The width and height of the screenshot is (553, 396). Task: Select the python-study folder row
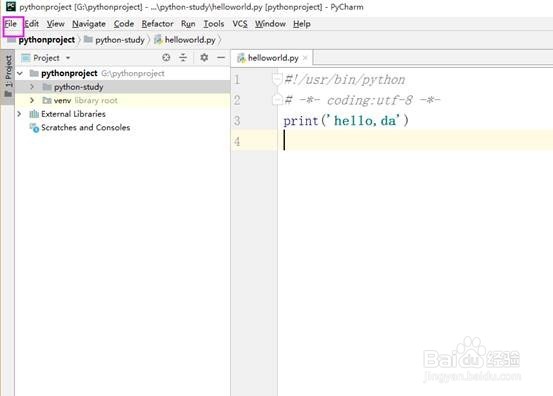[123, 87]
